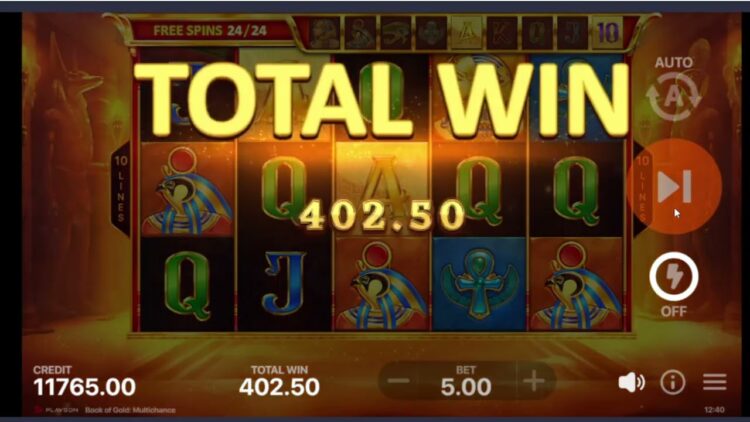Screen dimensions: 750x422
Task: Click the left 10 LINES indicator
Action: 121,189
